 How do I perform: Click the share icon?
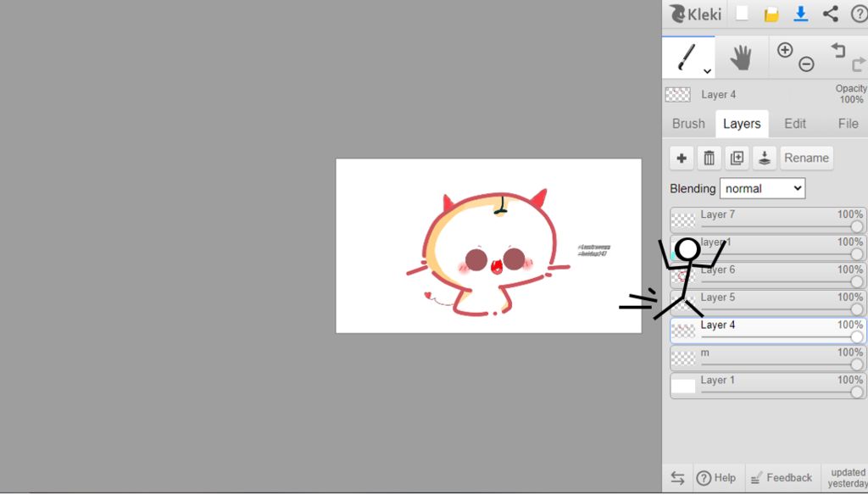[830, 14]
